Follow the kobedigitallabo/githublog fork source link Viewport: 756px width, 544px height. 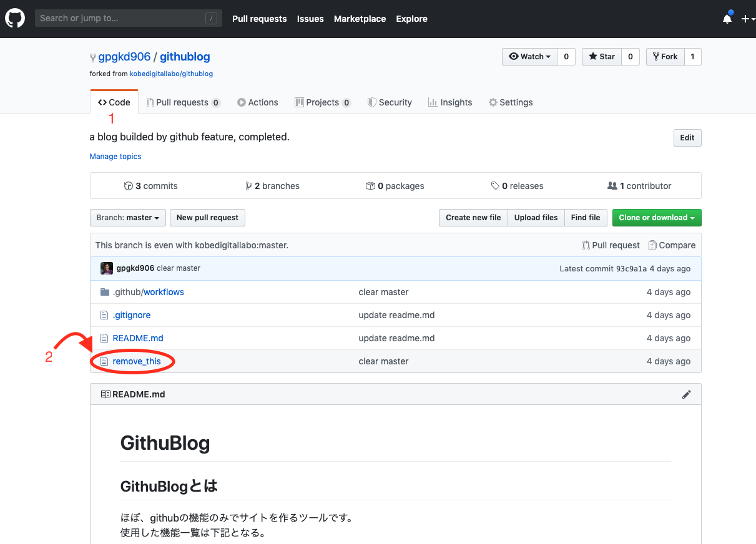click(x=171, y=74)
